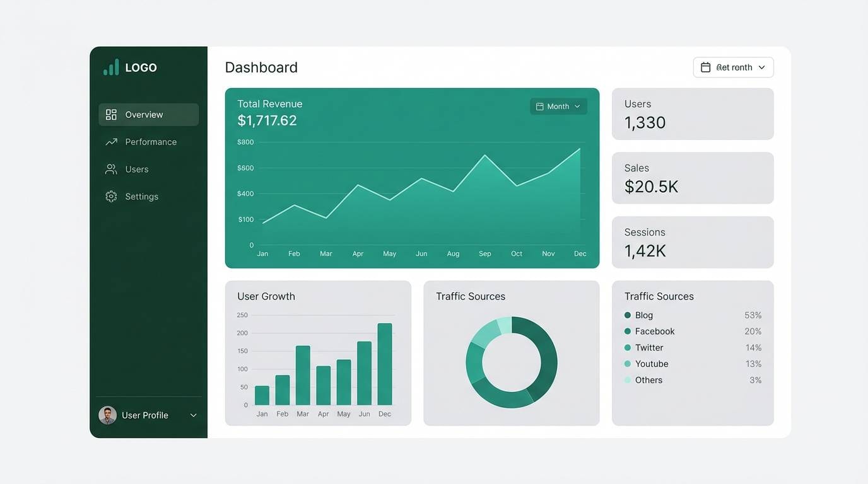Image resolution: width=868 pixels, height=484 pixels.
Task: Open the date range dropdown at top right
Action: 733,67
